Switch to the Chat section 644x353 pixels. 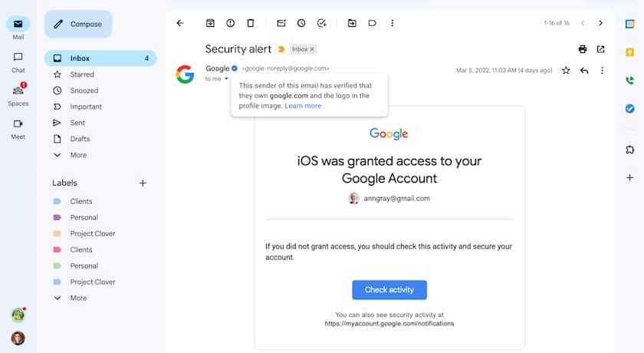18,61
